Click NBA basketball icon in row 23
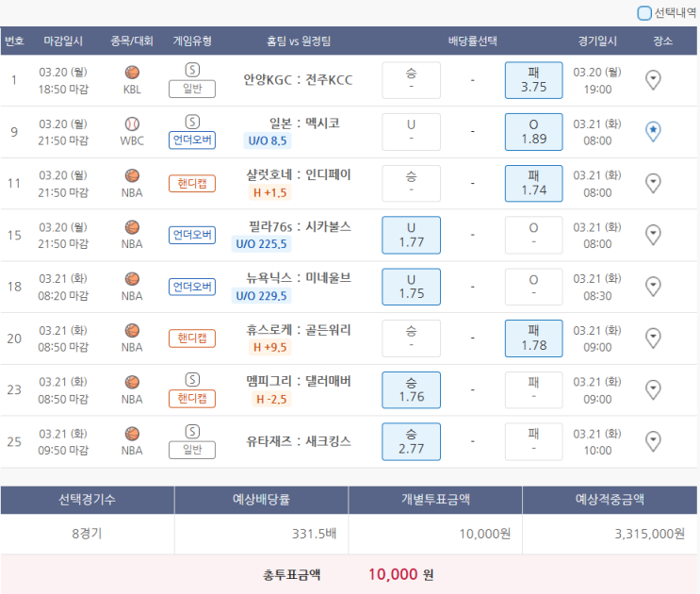 (132, 382)
